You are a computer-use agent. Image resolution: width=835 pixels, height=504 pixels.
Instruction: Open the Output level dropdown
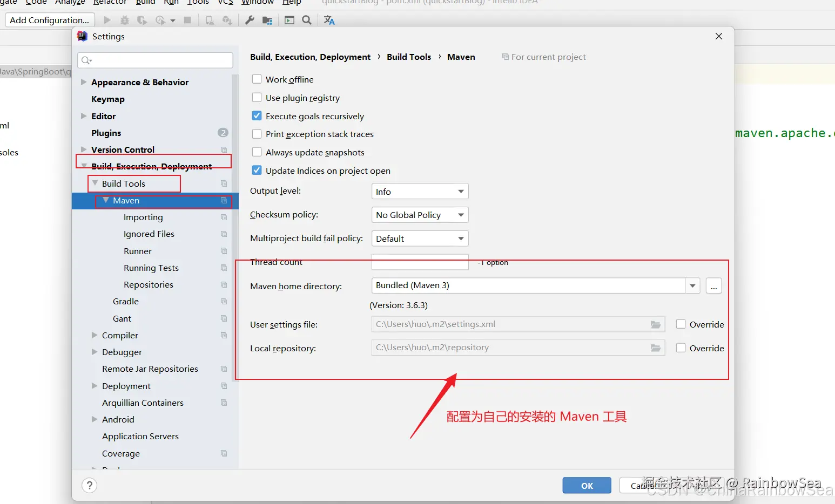[420, 192]
